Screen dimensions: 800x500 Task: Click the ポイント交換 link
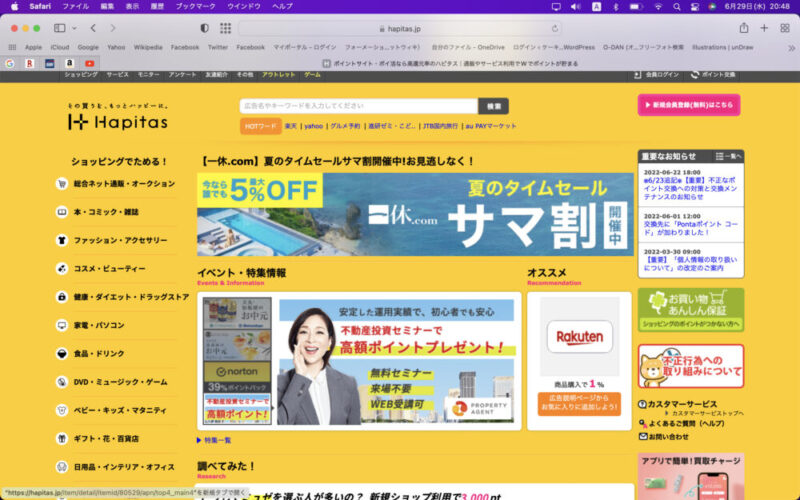click(x=713, y=74)
